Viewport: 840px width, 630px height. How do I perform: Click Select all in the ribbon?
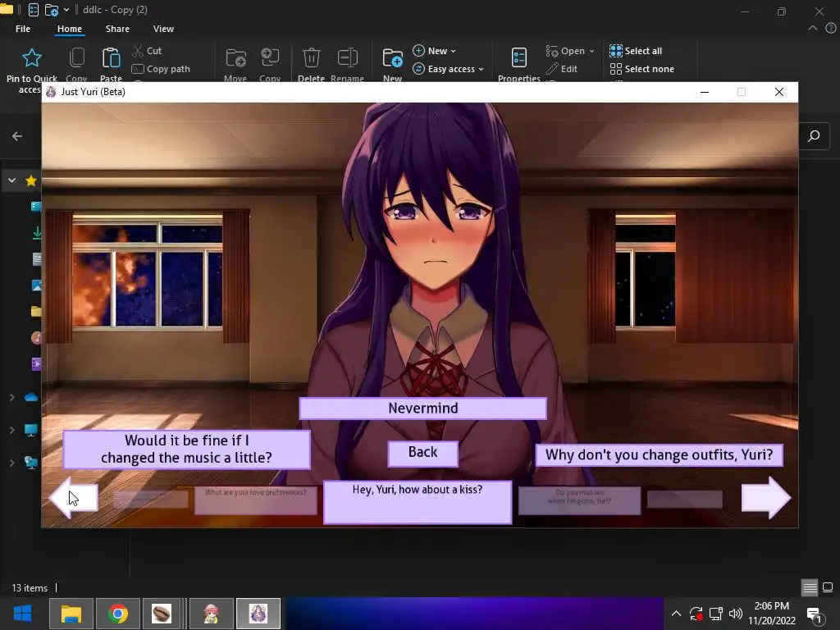click(x=636, y=51)
